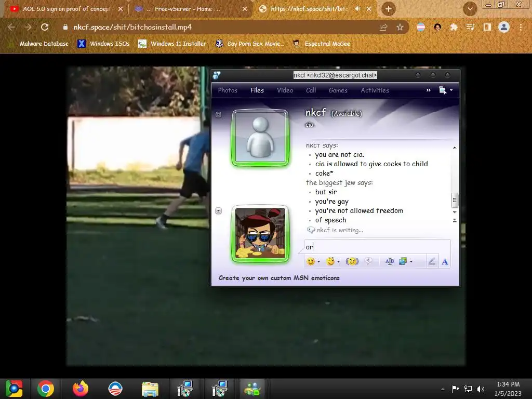This screenshot has height=399, width=532.
Task: Open the dropdown beside nkcf's display picture
Action: 219,115
